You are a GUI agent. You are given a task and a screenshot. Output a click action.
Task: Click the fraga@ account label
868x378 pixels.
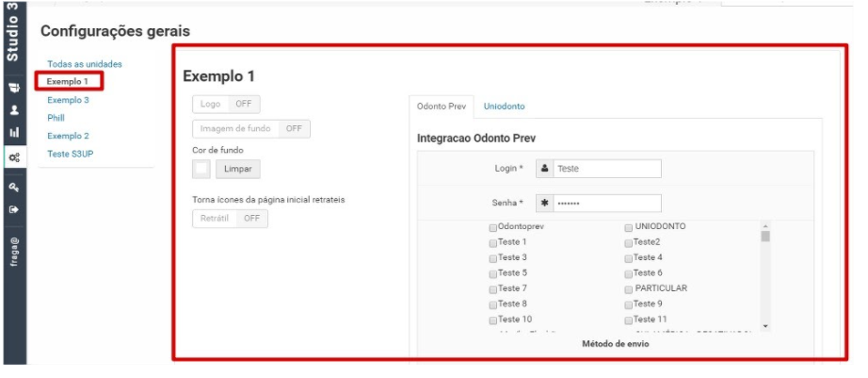pos(14,253)
